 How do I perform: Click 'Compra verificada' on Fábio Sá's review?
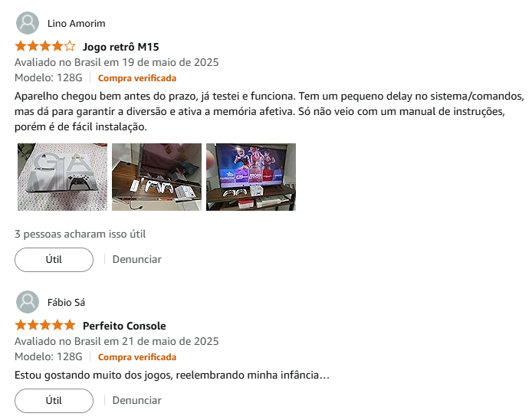coord(137,357)
